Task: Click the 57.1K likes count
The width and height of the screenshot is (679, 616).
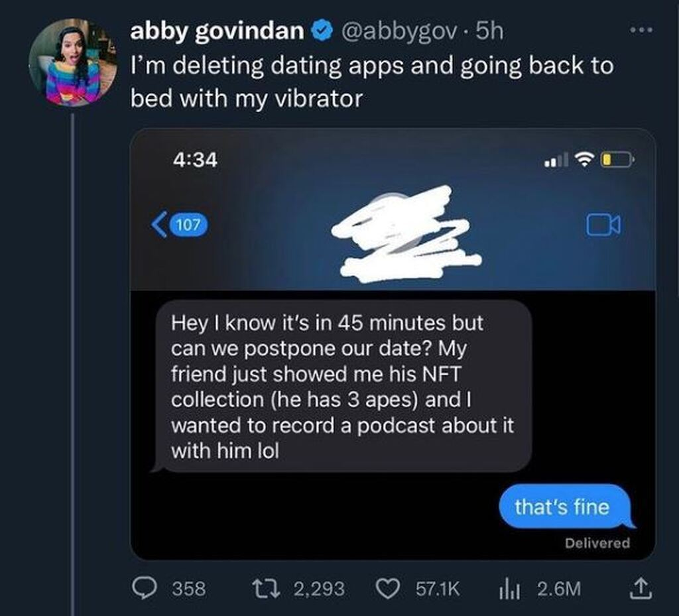Action: click(438, 589)
